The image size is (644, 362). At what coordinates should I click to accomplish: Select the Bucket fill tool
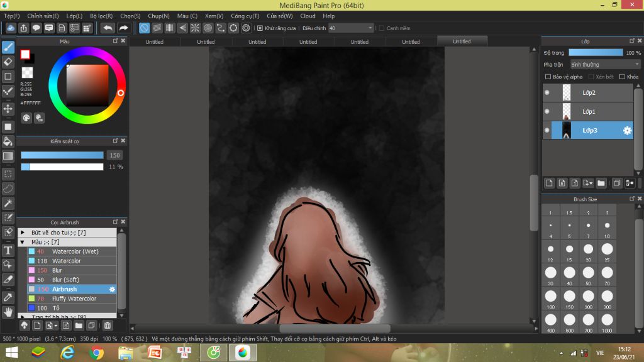pos(8,141)
